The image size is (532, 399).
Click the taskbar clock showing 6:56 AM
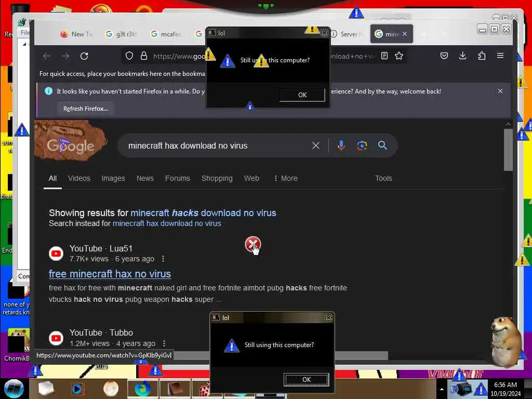506,389
